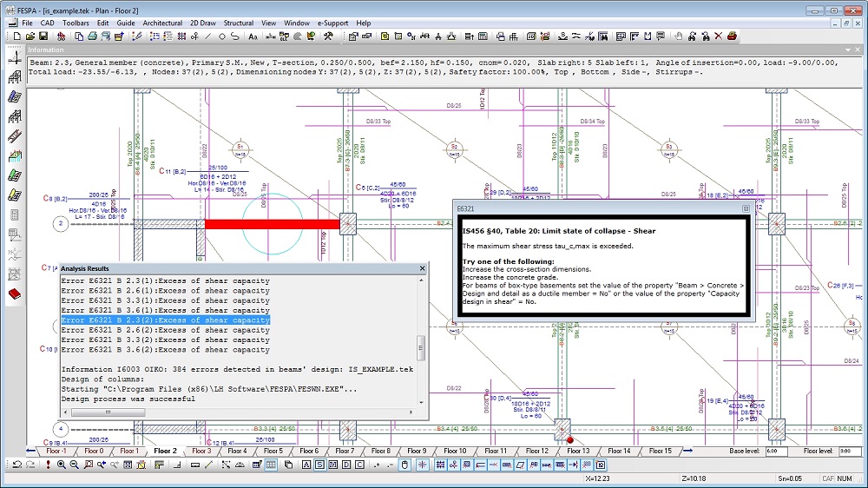Click the grid of dots icon in the top toolbar
This screenshot has height=488, width=868.
pos(181,36)
